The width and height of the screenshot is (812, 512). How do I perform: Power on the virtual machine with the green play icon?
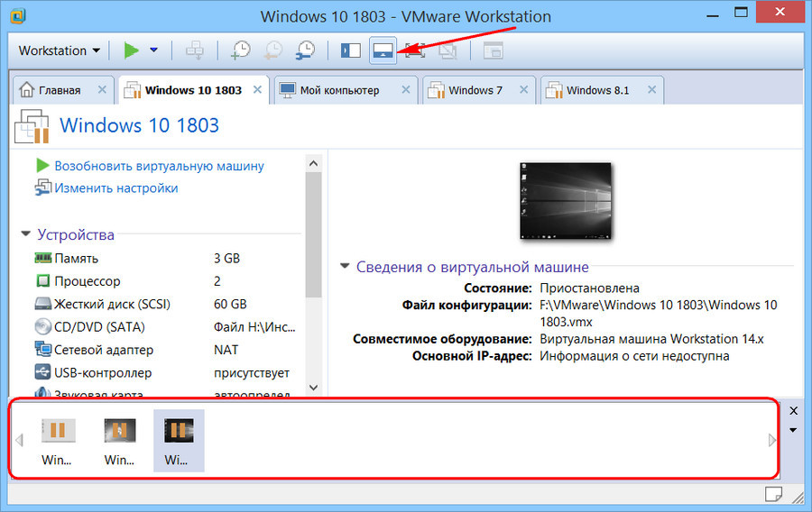pos(131,50)
